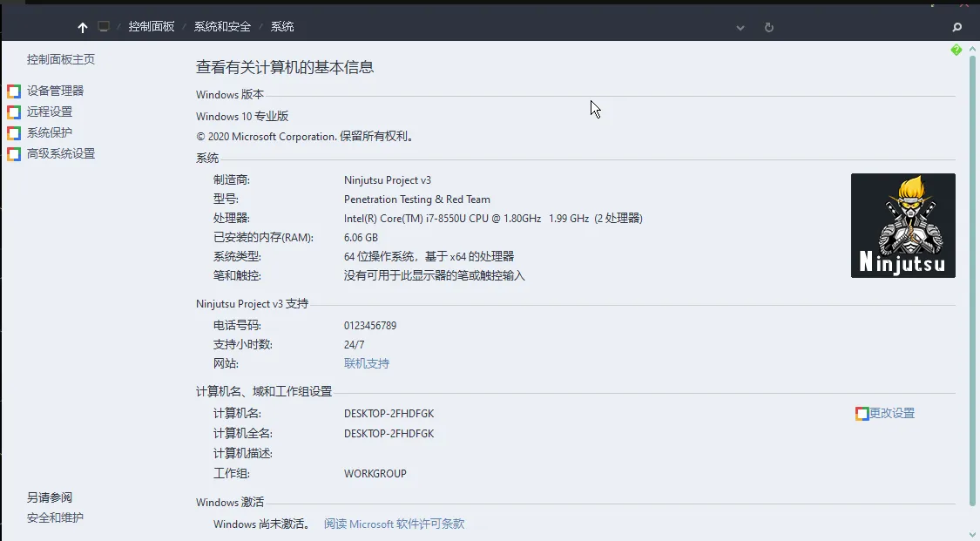Click the shield icon beside 系统保护

[x=14, y=133]
